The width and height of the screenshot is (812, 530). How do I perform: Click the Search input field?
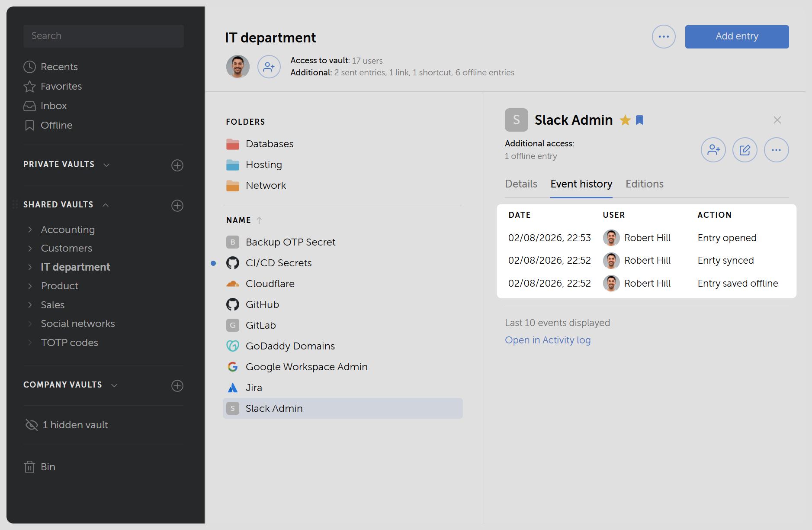coord(104,36)
